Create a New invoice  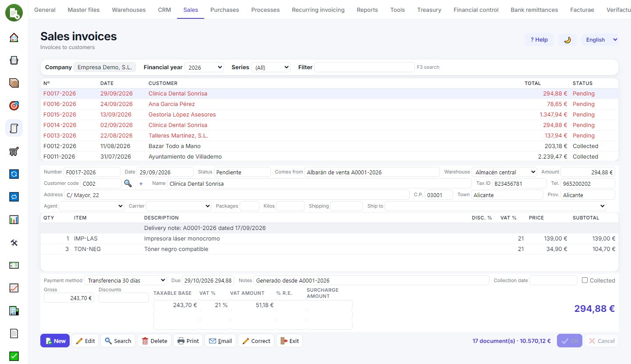point(55,341)
